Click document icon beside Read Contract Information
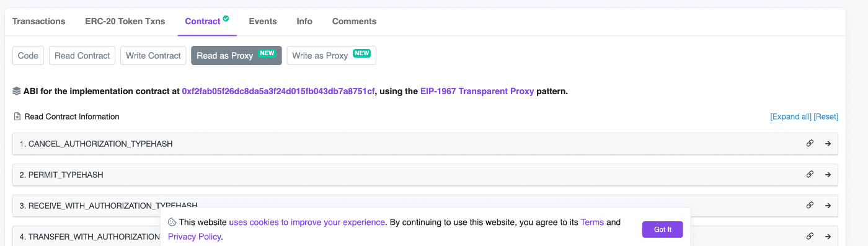This screenshot has height=246, width=868. click(x=17, y=116)
